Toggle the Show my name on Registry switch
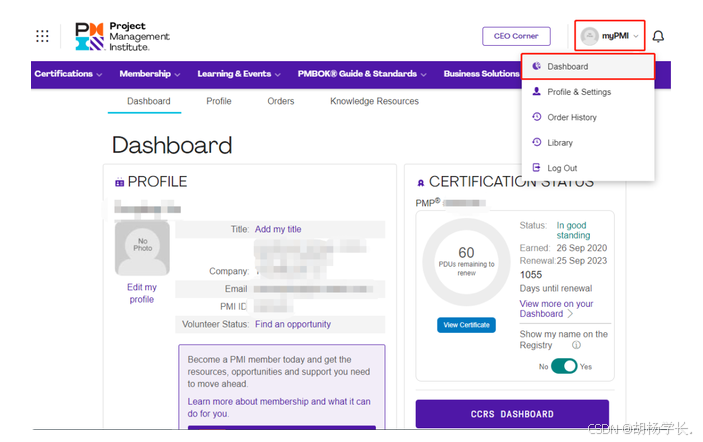 click(564, 366)
